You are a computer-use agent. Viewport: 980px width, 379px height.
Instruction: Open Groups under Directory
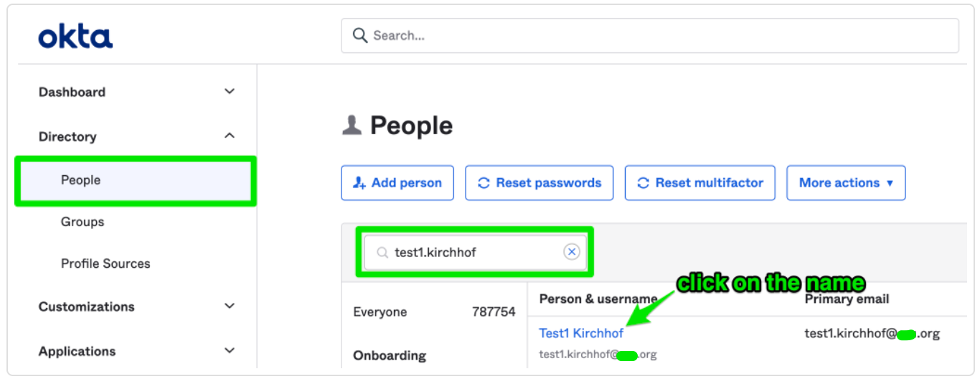(x=83, y=223)
